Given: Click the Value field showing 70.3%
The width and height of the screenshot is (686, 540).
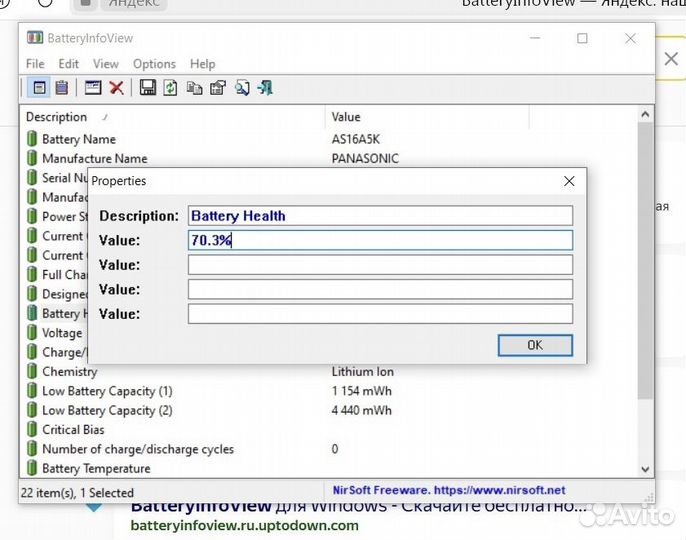Looking at the screenshot, I should click(x=380, y=240).
